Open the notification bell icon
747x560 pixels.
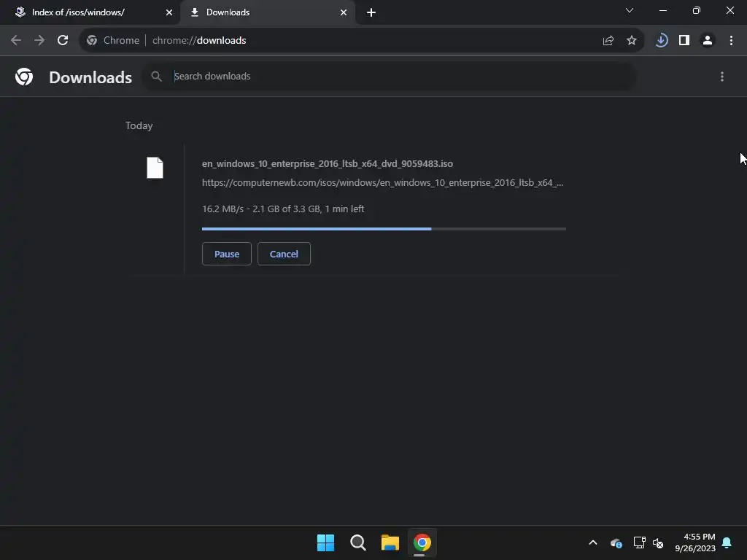coord(727,542)
